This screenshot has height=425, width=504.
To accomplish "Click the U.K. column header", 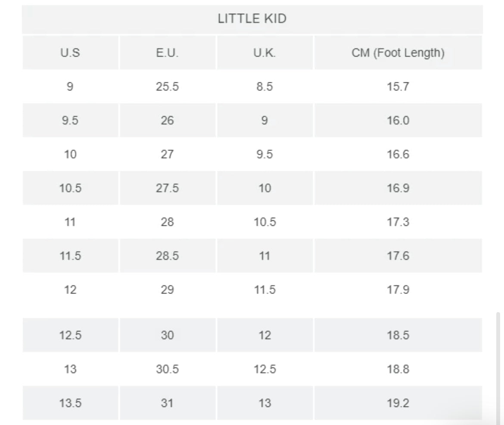I will (264, 53).
